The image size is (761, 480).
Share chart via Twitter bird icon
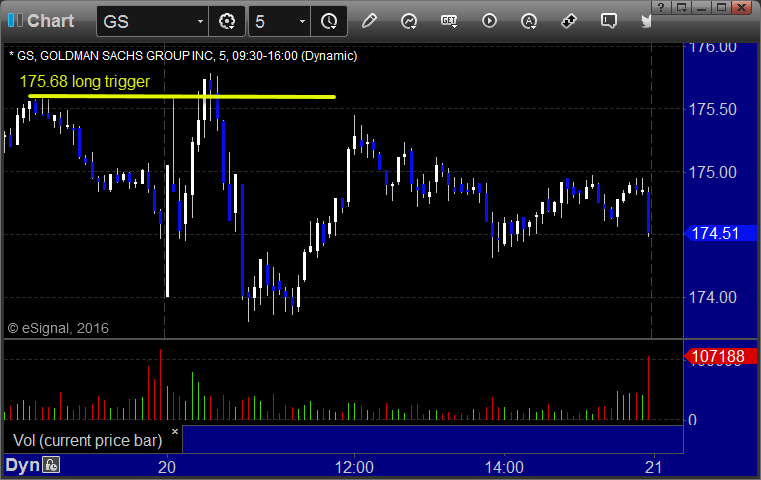pos(646,21)
